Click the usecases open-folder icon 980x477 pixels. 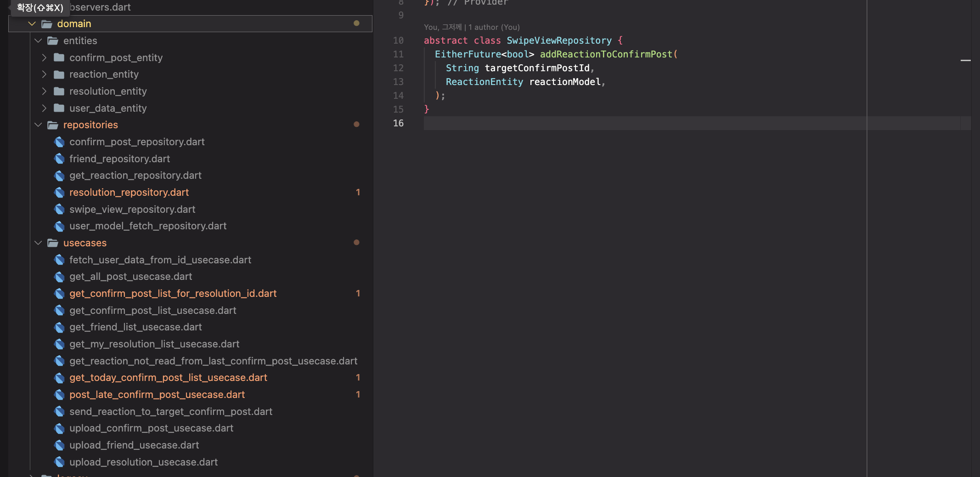(53, 243)
